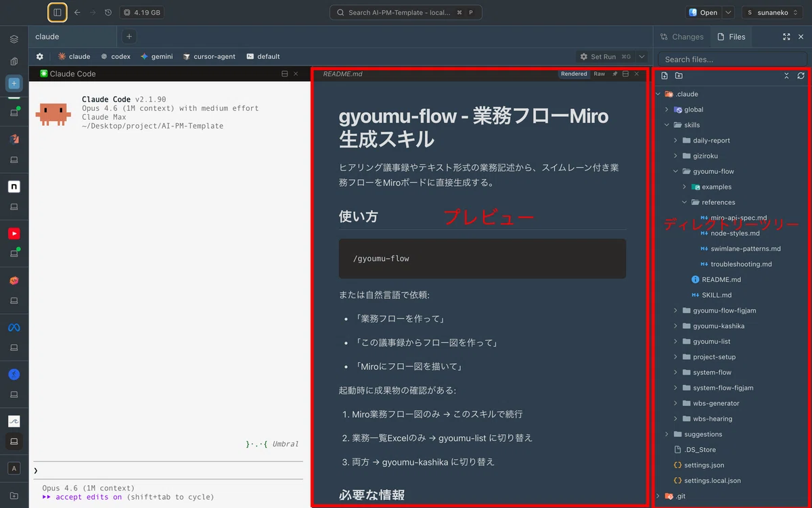Image resolution: width=812 pixels, height=508 pixels.
Task: Launch the cursor-agent preset
Action: [x=209, y=57]
